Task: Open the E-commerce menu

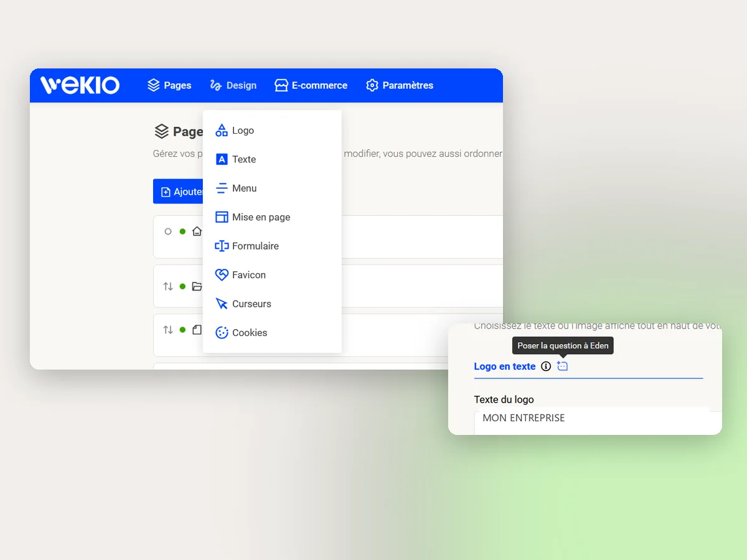Action: point(311,85)
